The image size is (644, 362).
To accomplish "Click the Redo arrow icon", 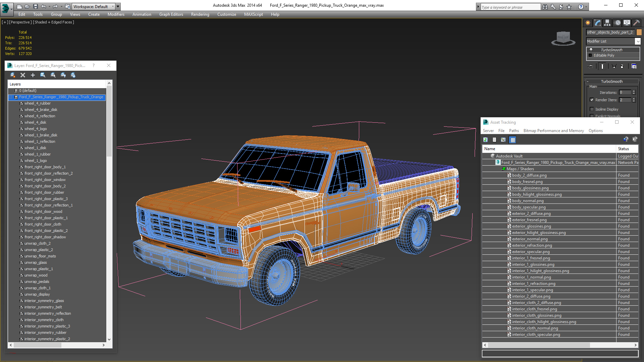I will point(55,6).
